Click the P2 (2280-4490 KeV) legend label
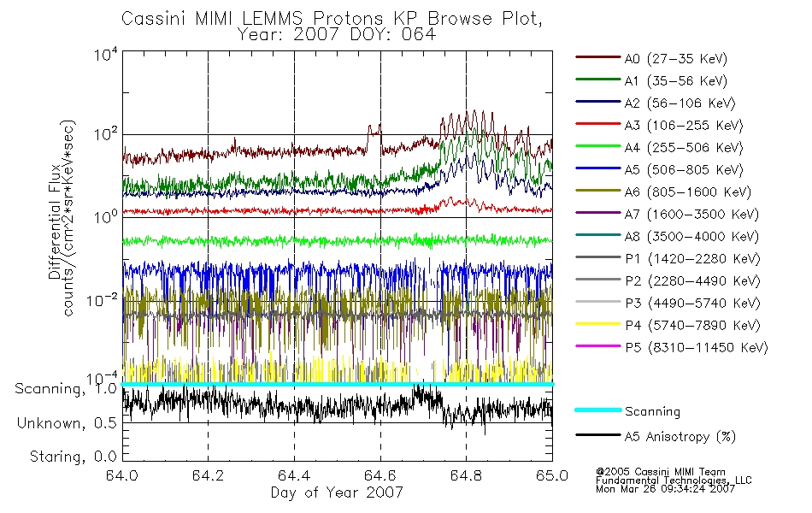 click(x=693, y=280)
